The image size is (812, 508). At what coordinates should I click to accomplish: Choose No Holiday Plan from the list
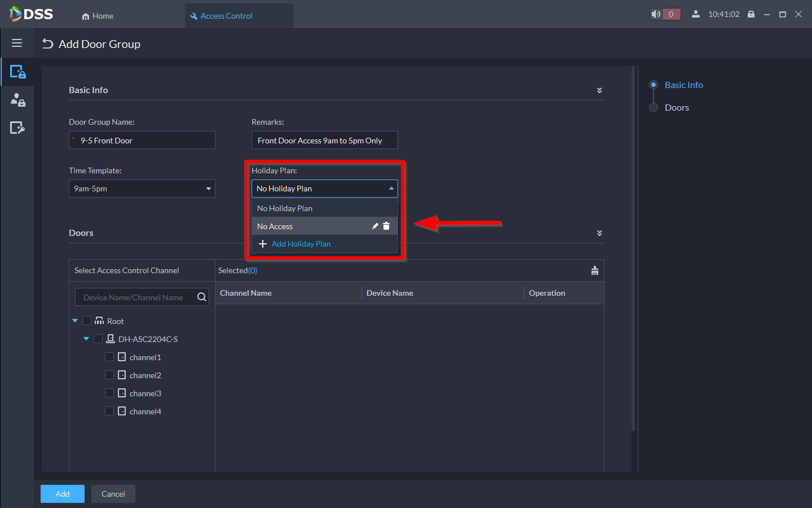(x=285, y=208)
